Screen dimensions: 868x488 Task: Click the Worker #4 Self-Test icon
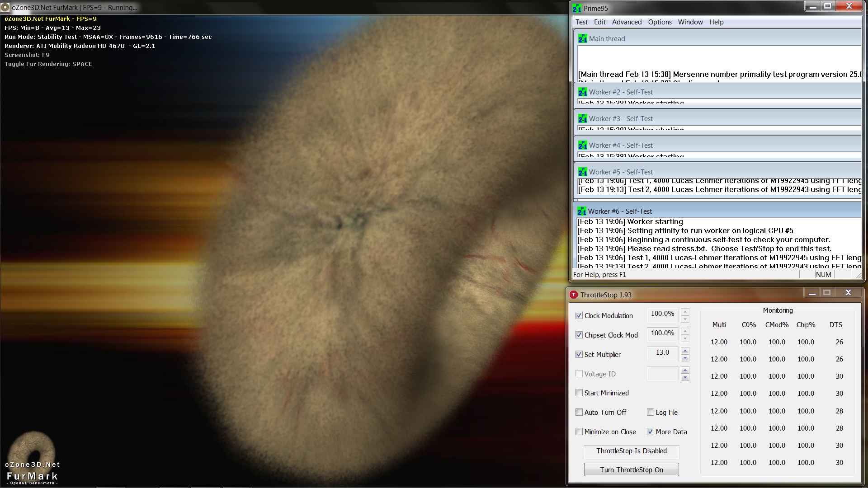tap(582, 145)
